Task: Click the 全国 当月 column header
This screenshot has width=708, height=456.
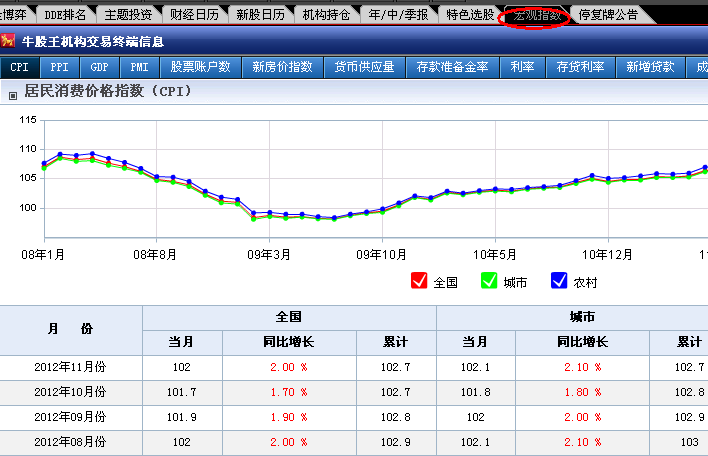Action: click(182, 342)
